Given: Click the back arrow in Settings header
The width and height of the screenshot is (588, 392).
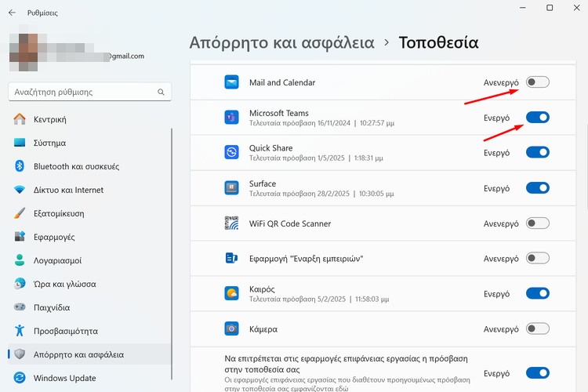Looking at the screenshot, I should (12, 13).
